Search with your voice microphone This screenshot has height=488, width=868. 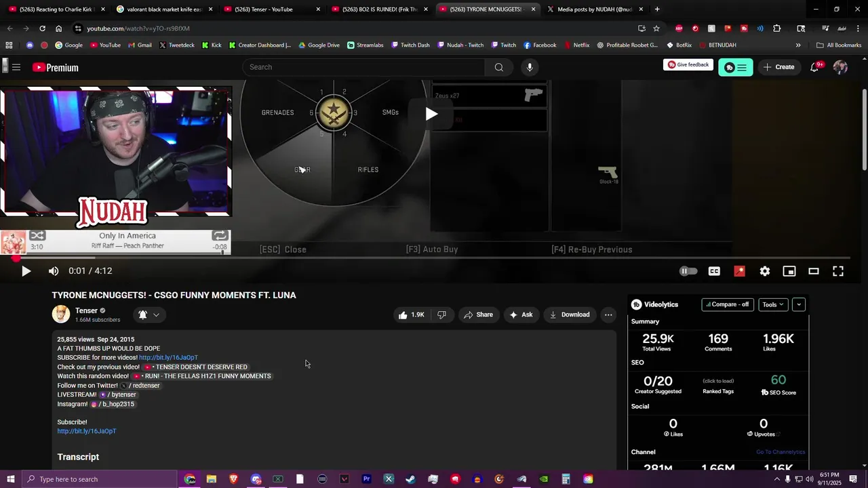click(x=530, y=67)
